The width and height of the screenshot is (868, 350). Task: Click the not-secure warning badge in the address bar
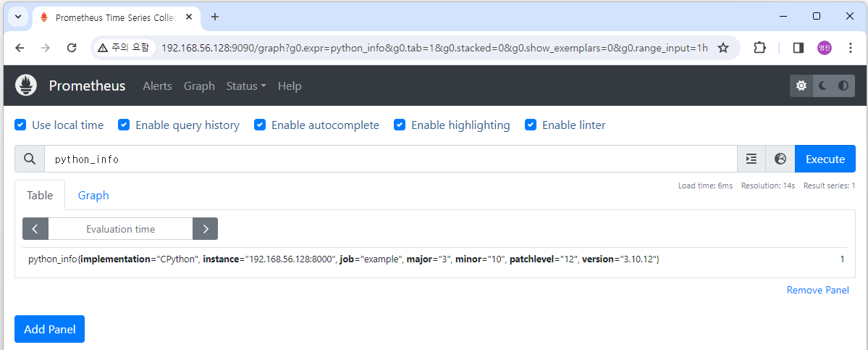123,48
